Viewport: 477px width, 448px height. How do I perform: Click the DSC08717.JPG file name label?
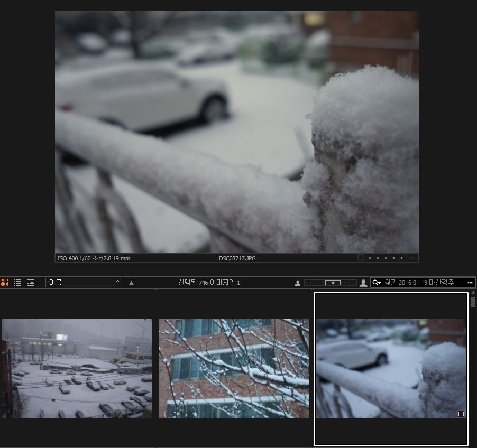237,258
